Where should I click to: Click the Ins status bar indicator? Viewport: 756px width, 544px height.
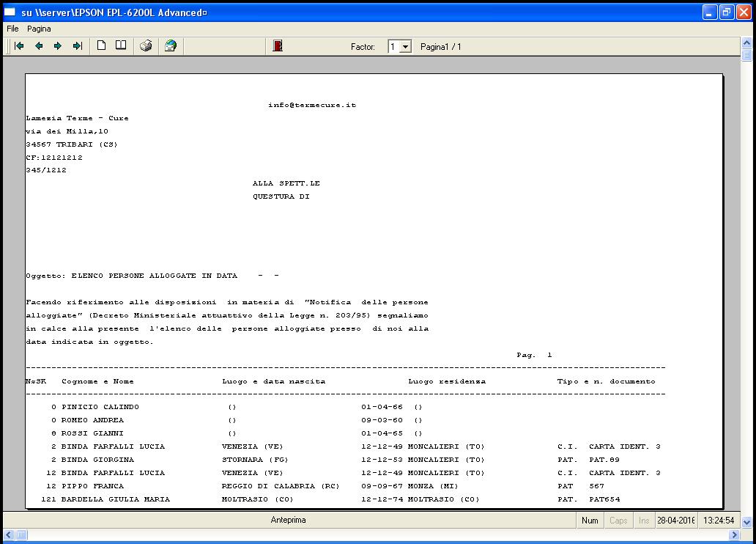coord(644,521)
